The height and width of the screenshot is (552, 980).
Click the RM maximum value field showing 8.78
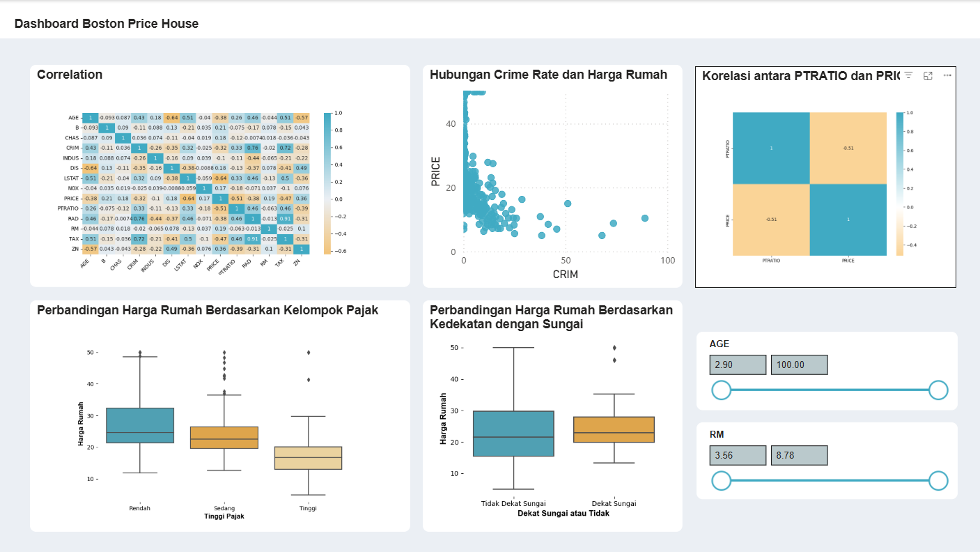click(799, 454)
